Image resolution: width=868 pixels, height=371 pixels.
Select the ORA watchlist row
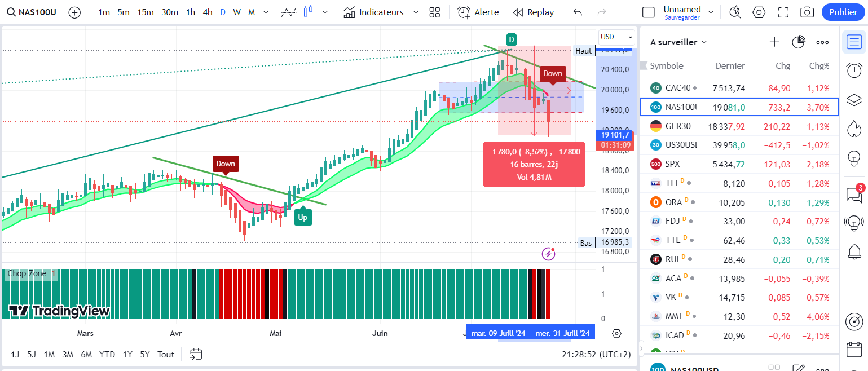pos(740,202)
